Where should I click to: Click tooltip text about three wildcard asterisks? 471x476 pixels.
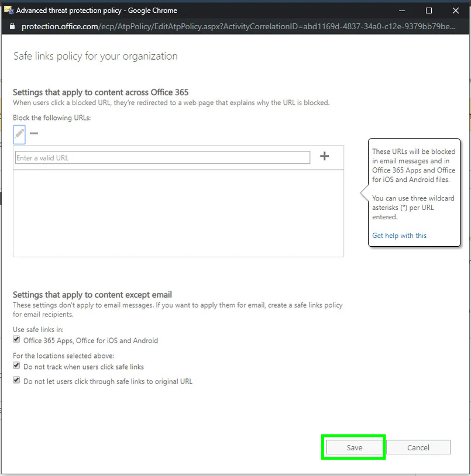[413, 208]
